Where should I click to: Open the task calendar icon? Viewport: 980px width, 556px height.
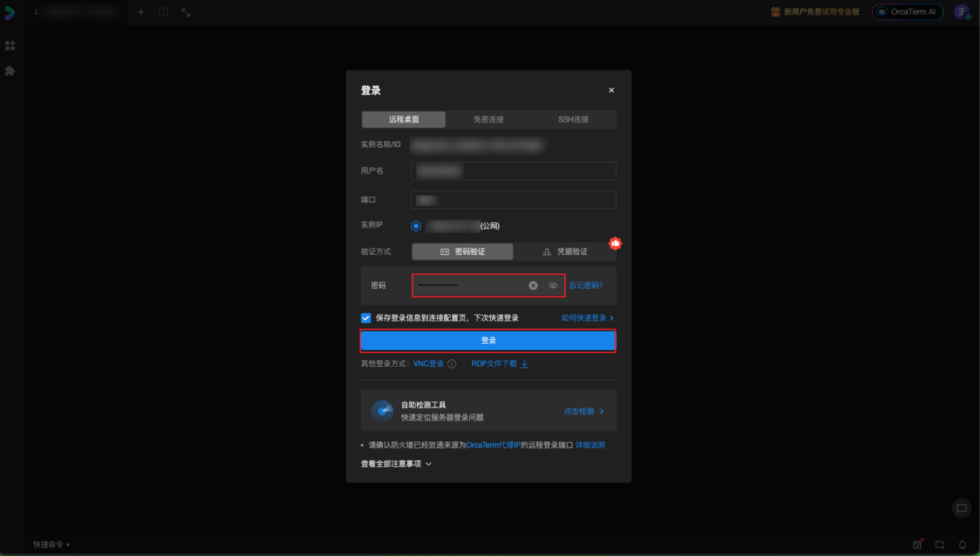pyautogui.click(x=917, y=545)
